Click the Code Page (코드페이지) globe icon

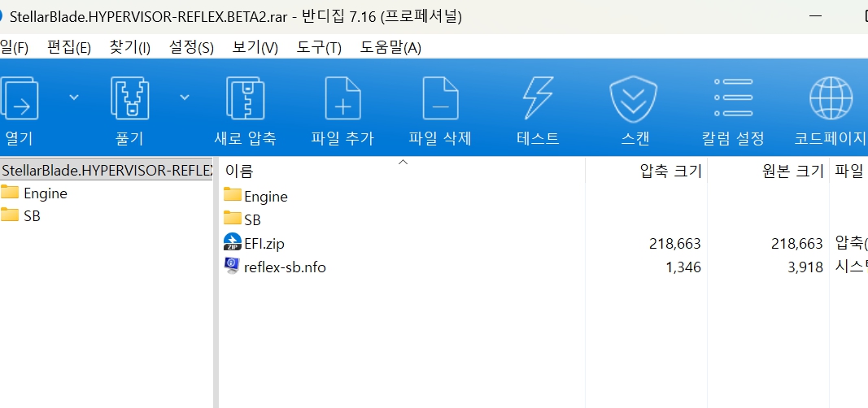click(x=831, y=100)
